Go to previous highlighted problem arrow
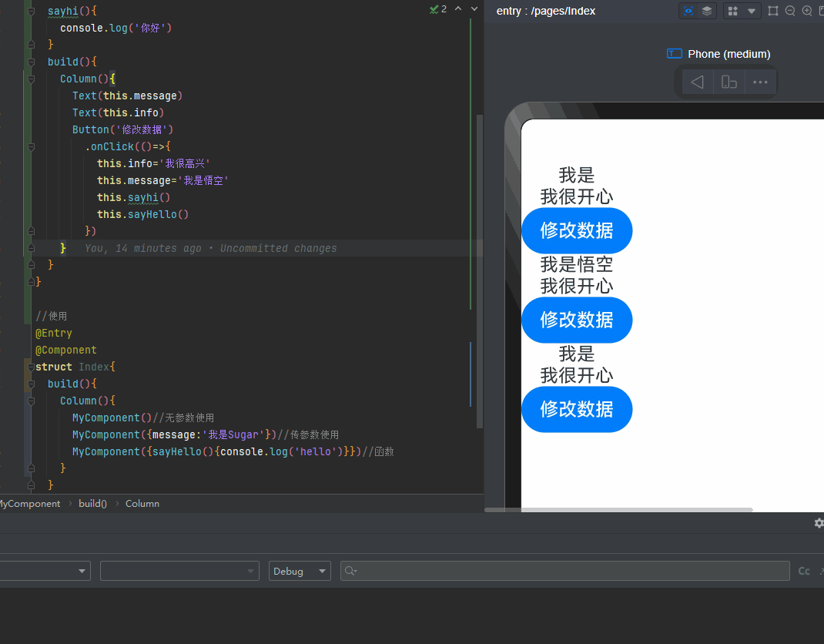Viewport: 824px width, 644px height. click(458, 9)
